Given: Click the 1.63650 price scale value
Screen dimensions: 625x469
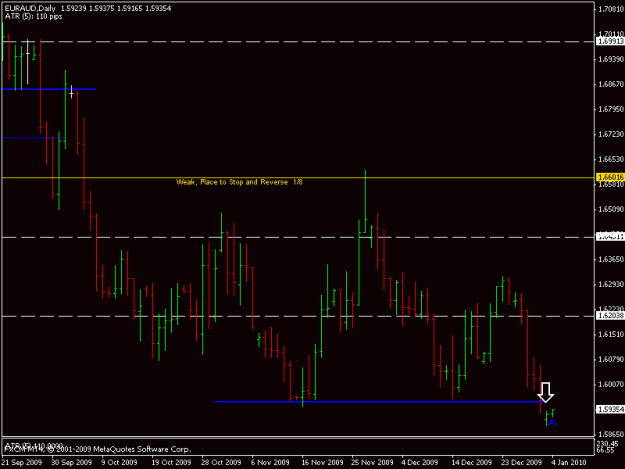Looking at the screenshot, I should point(611,259).
